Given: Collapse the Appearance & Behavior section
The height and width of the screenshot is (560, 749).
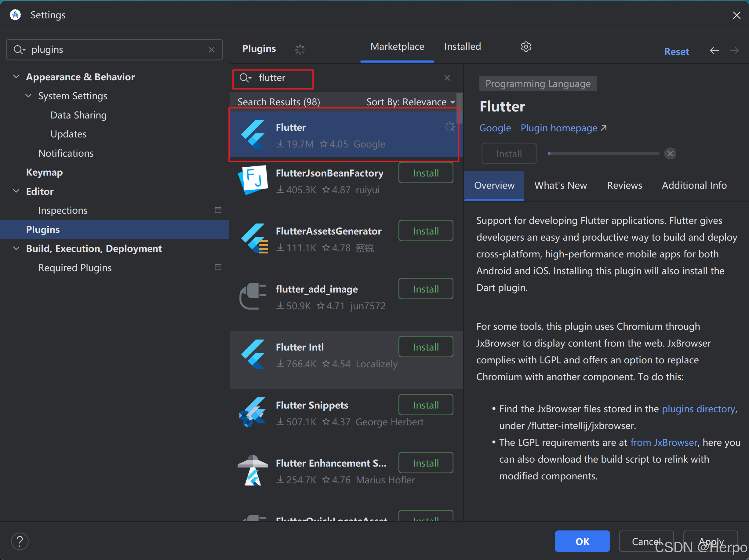Looking at the screenshot, I should pos(16,77).
